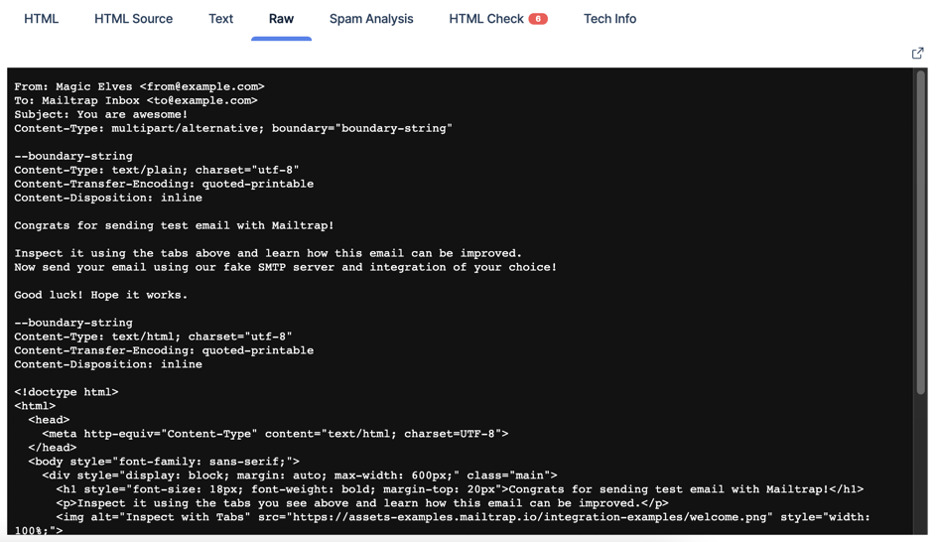Screen dimensions: 936x542
Task: Click the red 6 badge on HTML Check
Action: coord(538,19)
